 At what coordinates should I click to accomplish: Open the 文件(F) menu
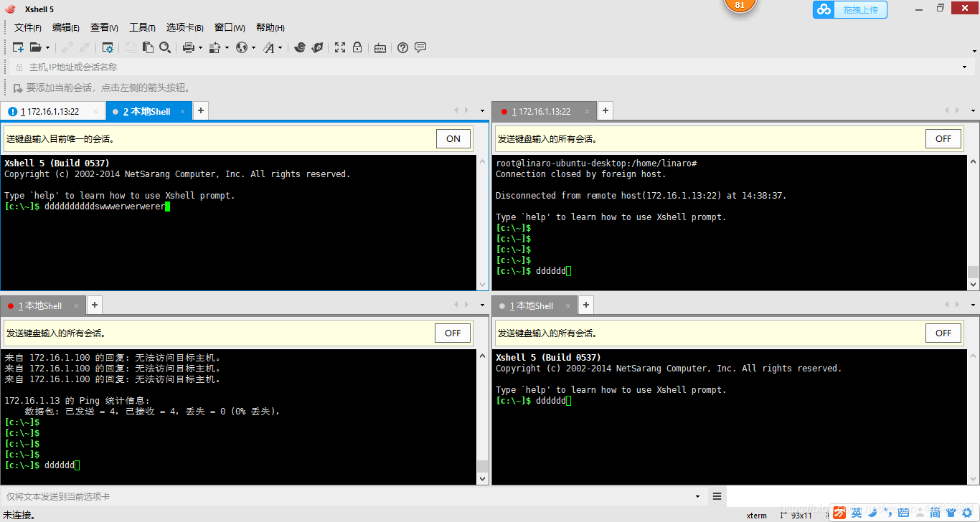click(28, 28)
